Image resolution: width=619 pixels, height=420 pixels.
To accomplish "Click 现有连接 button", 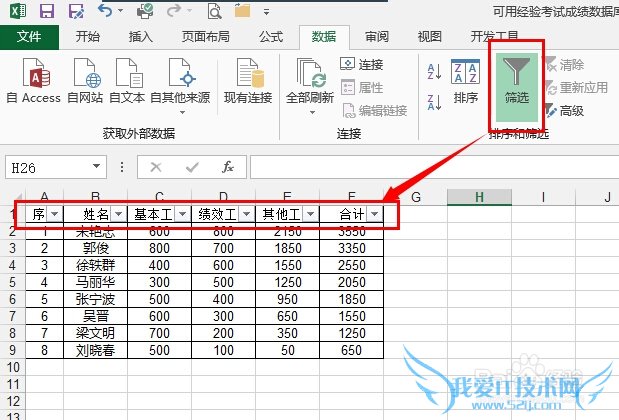I will click(x=248, y=81).
